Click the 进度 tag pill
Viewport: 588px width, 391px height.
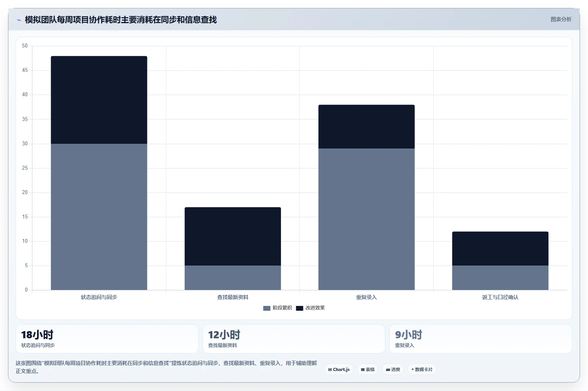coord(393,369)
